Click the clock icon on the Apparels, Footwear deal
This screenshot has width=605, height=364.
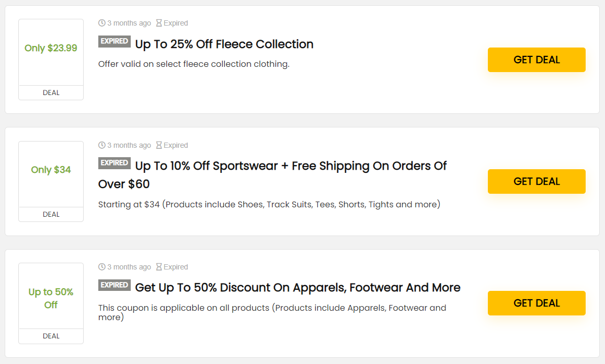click(102, 267)
